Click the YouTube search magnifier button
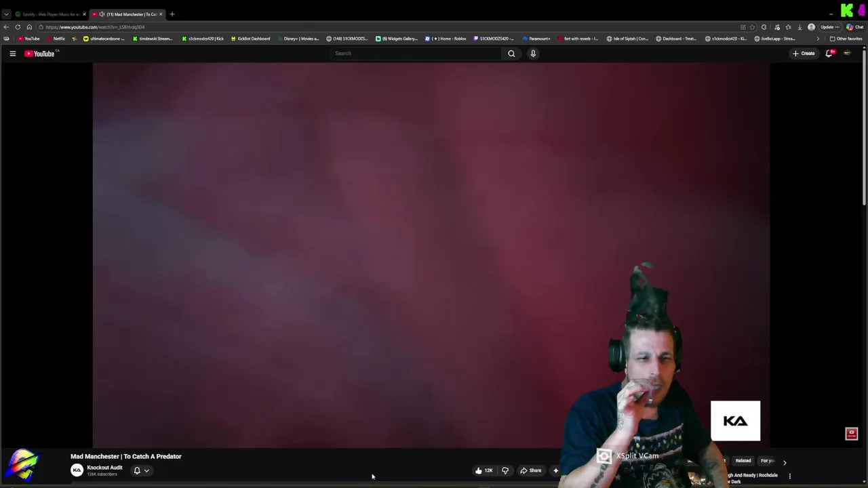Viewport: 868px width, 488px height. [511, 54]
